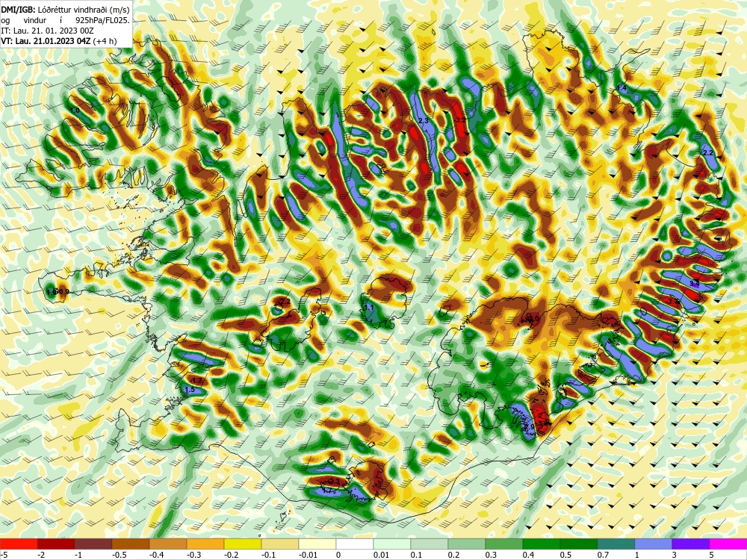The image size is (747, 560).
Task: Click the pale yellow -0.01 legend swatch
Action: click(317, 544)
